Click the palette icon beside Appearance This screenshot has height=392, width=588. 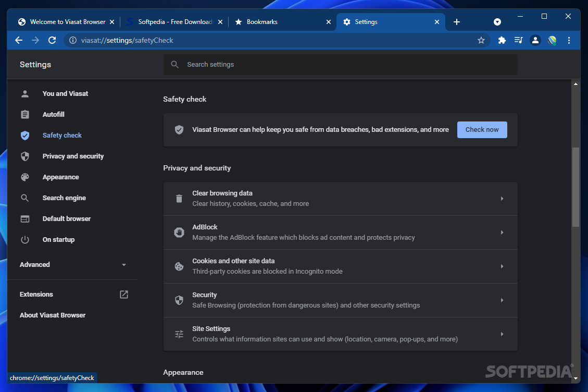(25, 177)
